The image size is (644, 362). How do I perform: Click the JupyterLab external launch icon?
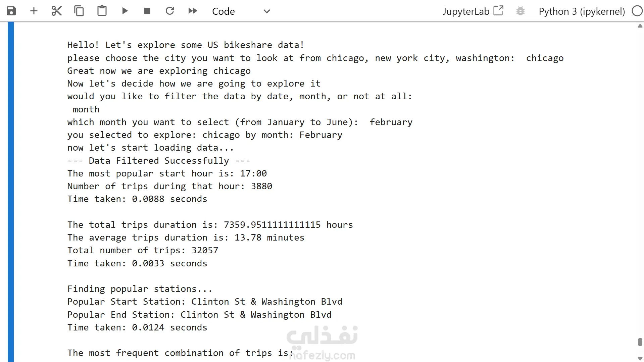coord(499,11)
